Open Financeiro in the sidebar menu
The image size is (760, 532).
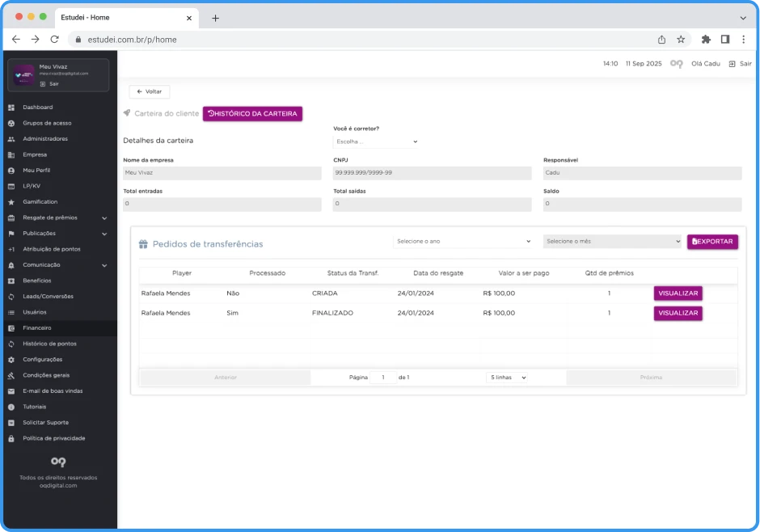tap(37, 328)
